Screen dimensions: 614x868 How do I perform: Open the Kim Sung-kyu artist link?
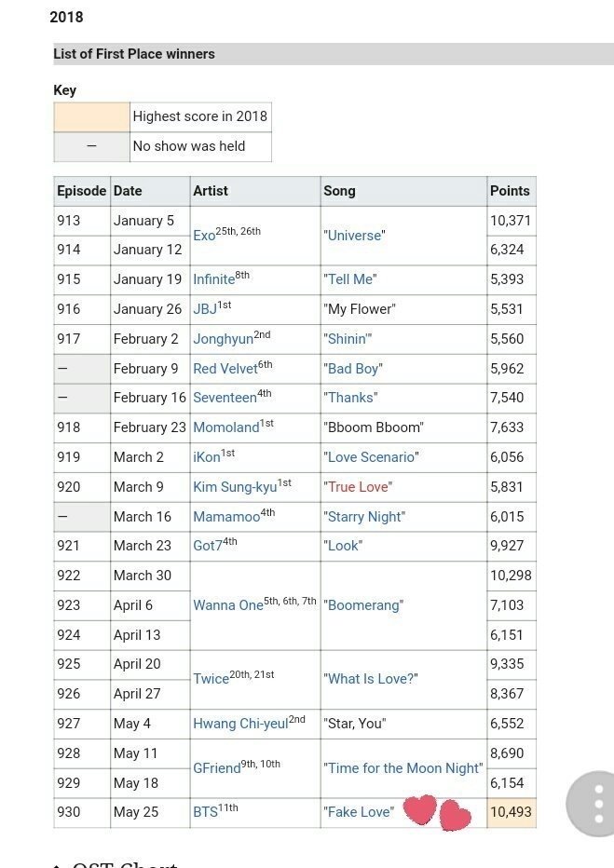235,487
